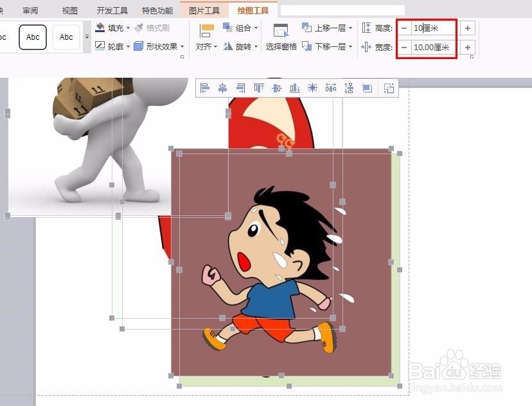The height and width of the screenshot is (406, 532).
Task: Increase width with the plus button
Action: click(x=468, y=47)
